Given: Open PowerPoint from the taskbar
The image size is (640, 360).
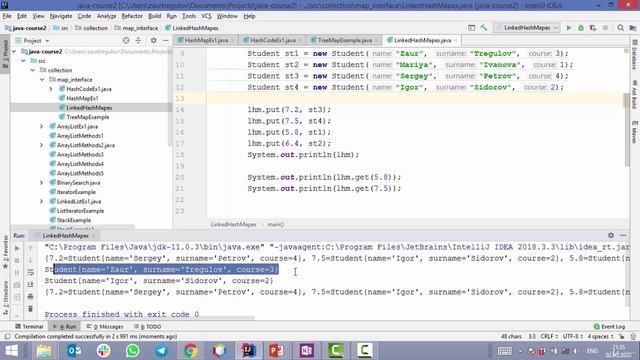Looking at the screenshot, I should tap(277, 351).
